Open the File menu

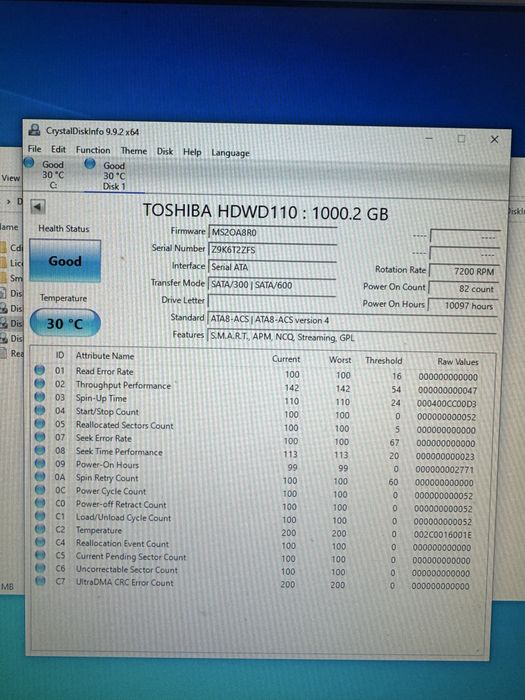coord(34,149)
